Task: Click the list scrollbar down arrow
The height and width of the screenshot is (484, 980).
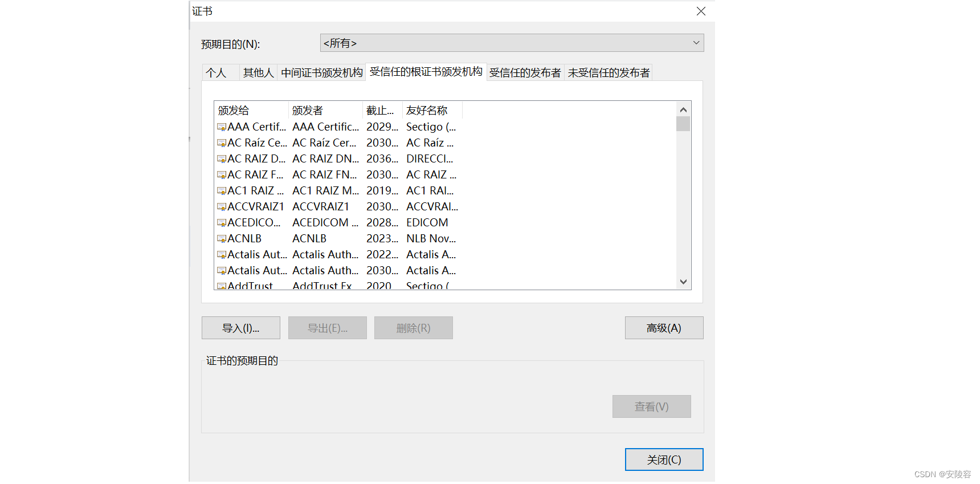Action: point(683,282)
